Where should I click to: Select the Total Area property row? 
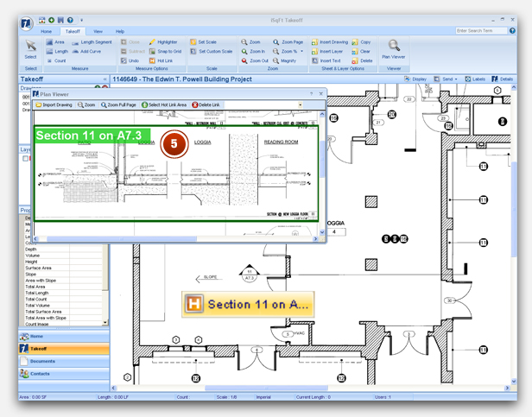63,287
